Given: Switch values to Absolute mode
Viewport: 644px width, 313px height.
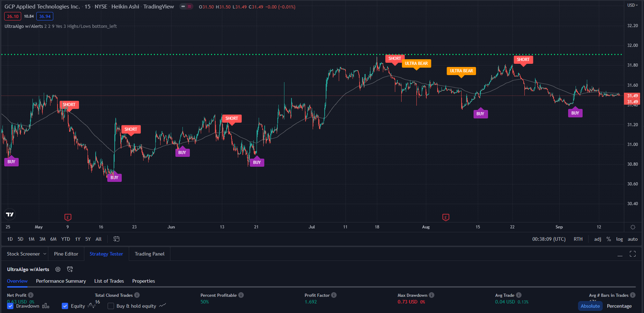Looking at the screenshot, I should [x=590, y=306].
